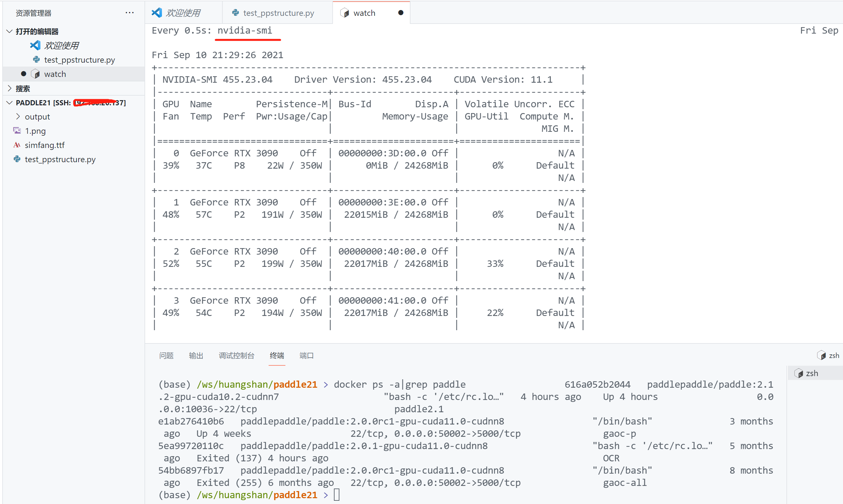Click the terminal icon next to watch in open editors
This screenshot has height=504, width=843.
pyautogui.click(x=35, y=74)
